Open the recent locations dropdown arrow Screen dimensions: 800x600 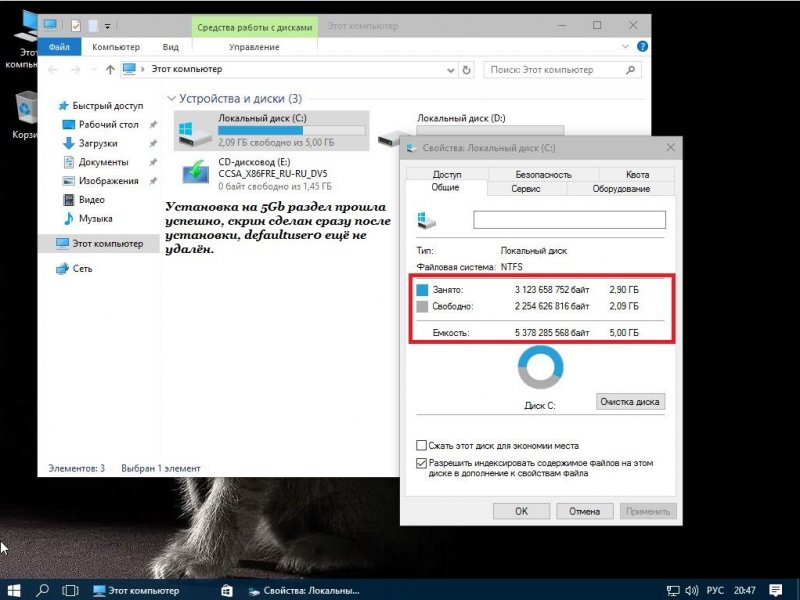point(94,69)
